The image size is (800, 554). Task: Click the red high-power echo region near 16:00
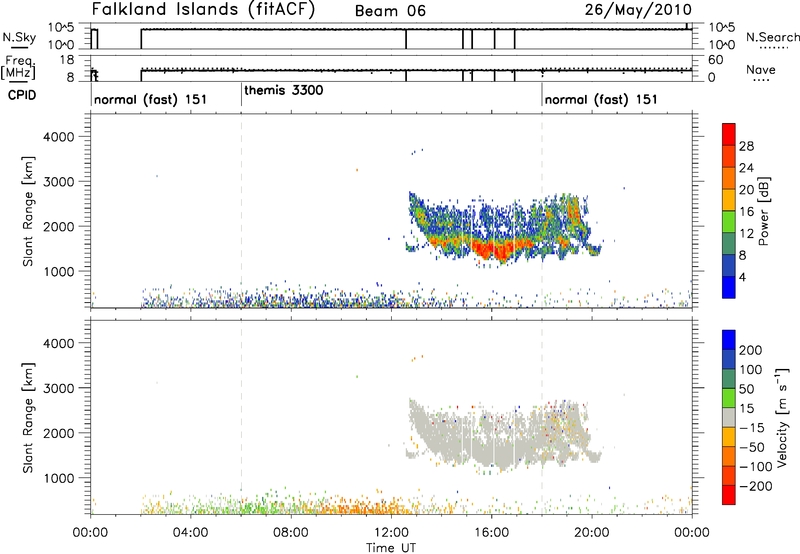[x=491, y=249]
